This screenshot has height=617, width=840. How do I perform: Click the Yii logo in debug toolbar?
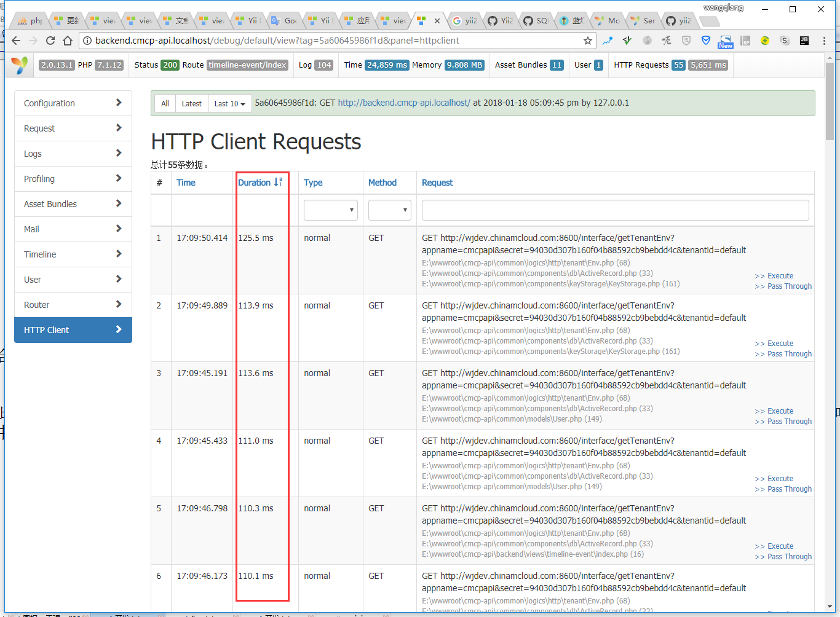(20, 65)
